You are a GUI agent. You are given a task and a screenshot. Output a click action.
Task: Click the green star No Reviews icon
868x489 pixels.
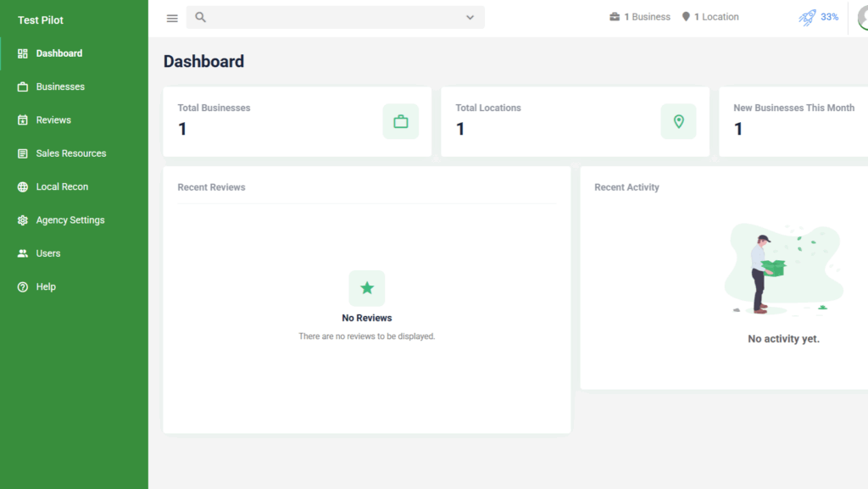tap(367, 288)
